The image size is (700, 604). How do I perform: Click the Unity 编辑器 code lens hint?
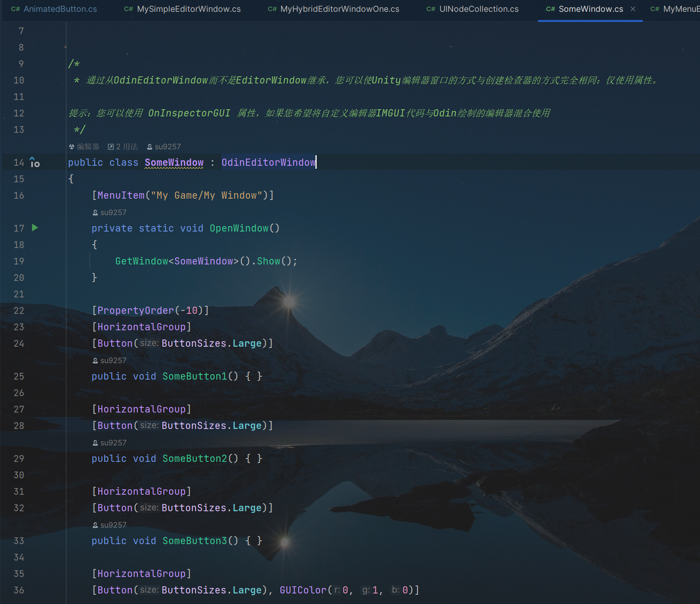(84, 146)
